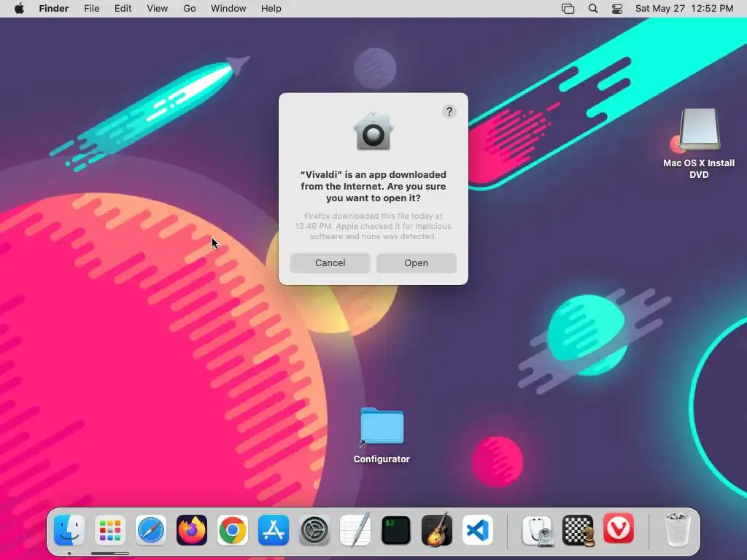Image resolution: width=747 pixels, height=560 pixels.
Task: Open the App Store Dock icon
Action: 274,530
